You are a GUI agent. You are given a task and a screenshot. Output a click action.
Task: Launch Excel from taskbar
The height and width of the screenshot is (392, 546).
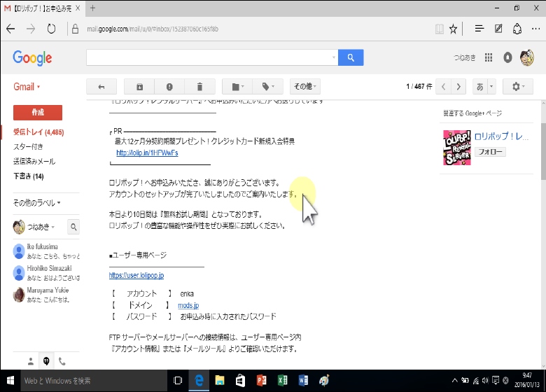pyautogui.click(x=282, y=381)
